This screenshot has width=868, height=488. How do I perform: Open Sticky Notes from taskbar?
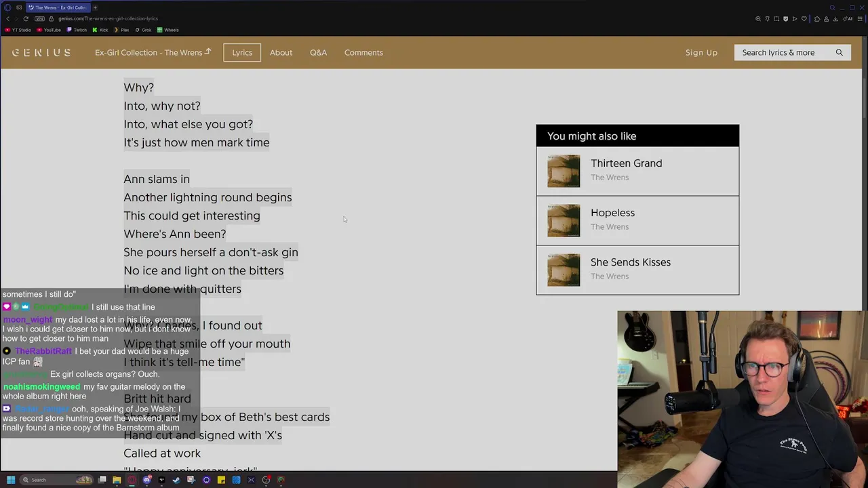coord(221,480)
